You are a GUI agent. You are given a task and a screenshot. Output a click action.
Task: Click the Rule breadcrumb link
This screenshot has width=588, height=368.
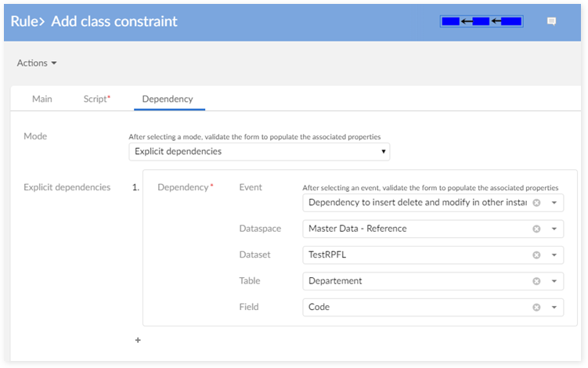coord(25,21)
